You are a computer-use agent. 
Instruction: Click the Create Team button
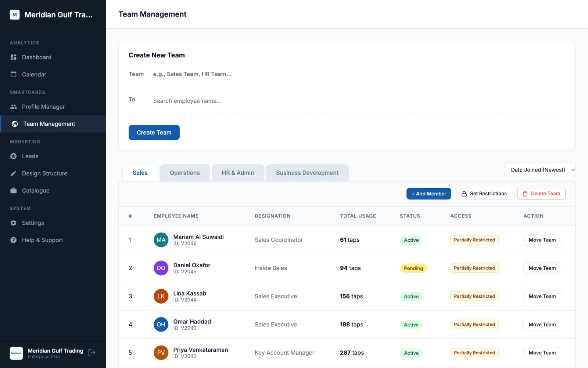154,132
